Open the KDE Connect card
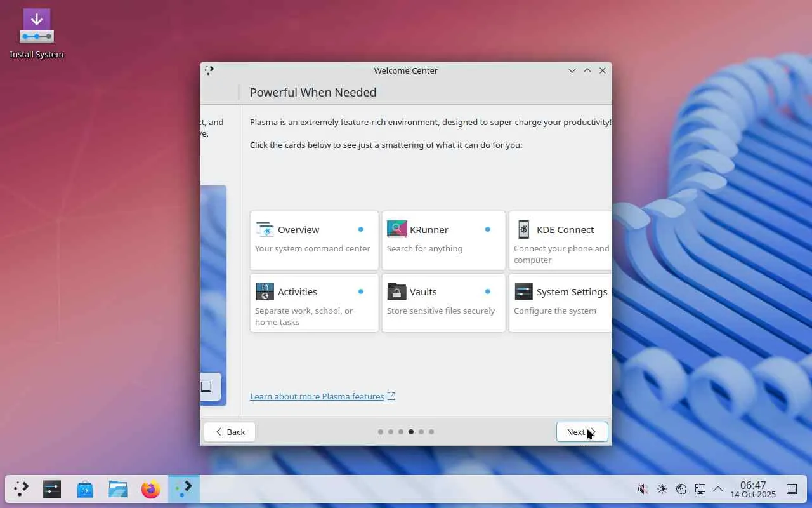812x508 pixels. [560, 241]
